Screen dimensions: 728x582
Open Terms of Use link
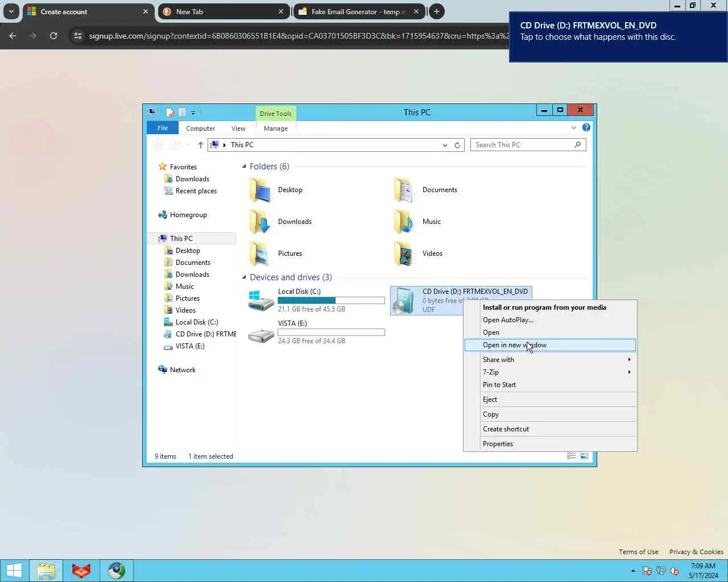pyautogui.click(x=638, y=552)
